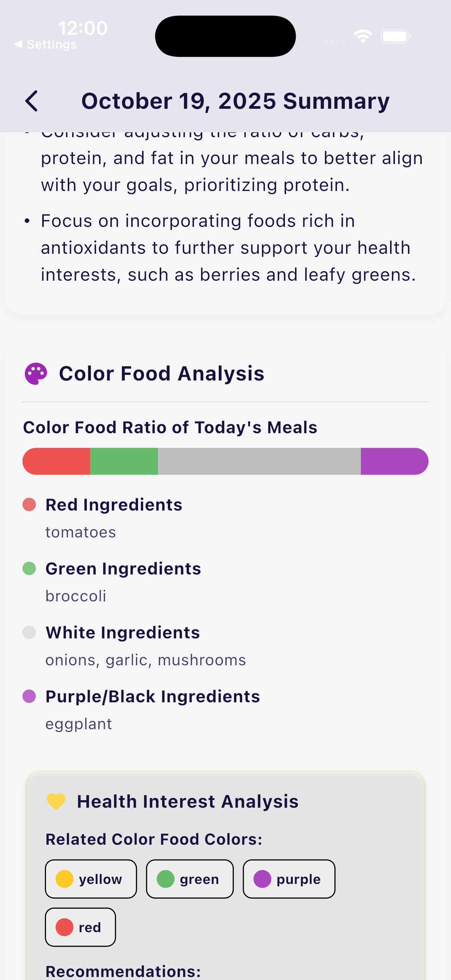
Task: Select the purple color chip
Action: [x=289, y=879]
